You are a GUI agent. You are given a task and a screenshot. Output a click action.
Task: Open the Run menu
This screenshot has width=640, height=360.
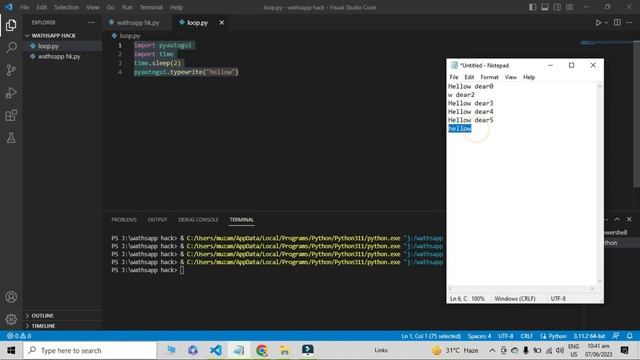coord(127,7)
